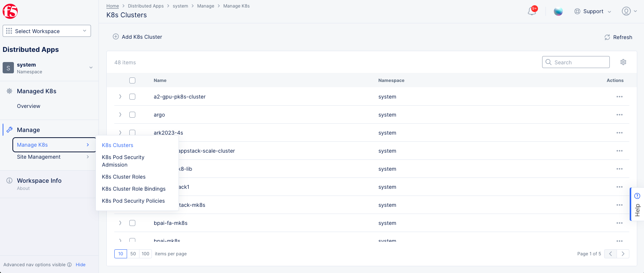644x273 pixels.
Task: Open table settings gear icon
Action: [x=623, y=62]
